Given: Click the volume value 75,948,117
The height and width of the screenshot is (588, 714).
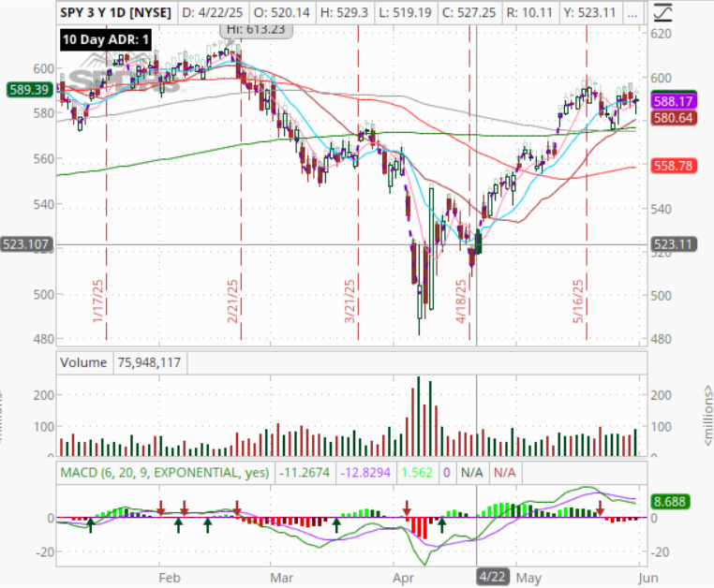Looking at the screenshot, I should pyautogui.click(x=149, y=362).
